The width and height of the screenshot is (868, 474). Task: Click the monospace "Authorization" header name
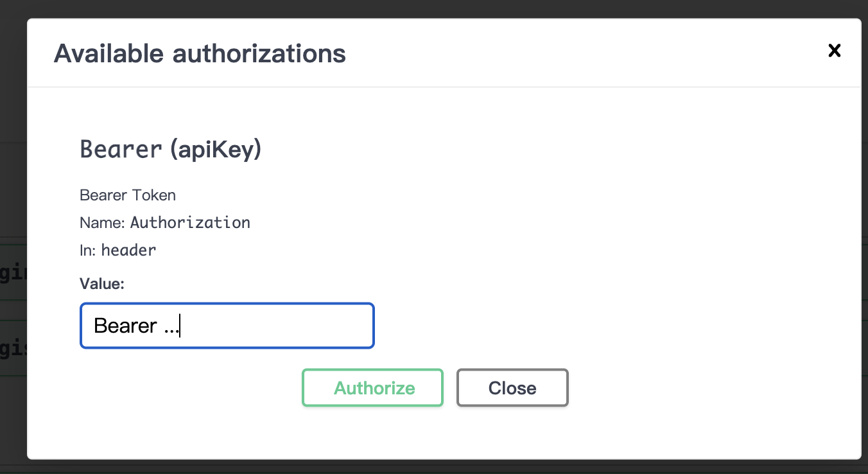[x=190, y=223]
